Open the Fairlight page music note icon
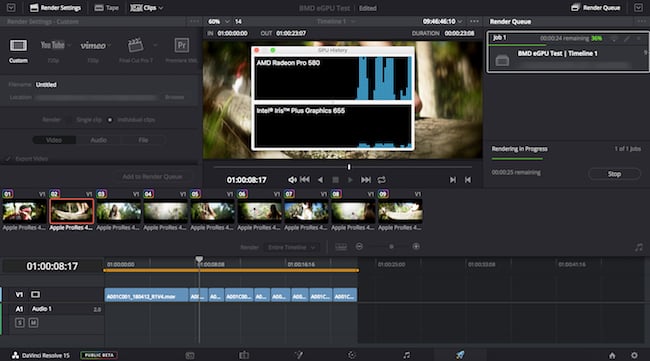This screenshot has width=650, height=361. 407,355
